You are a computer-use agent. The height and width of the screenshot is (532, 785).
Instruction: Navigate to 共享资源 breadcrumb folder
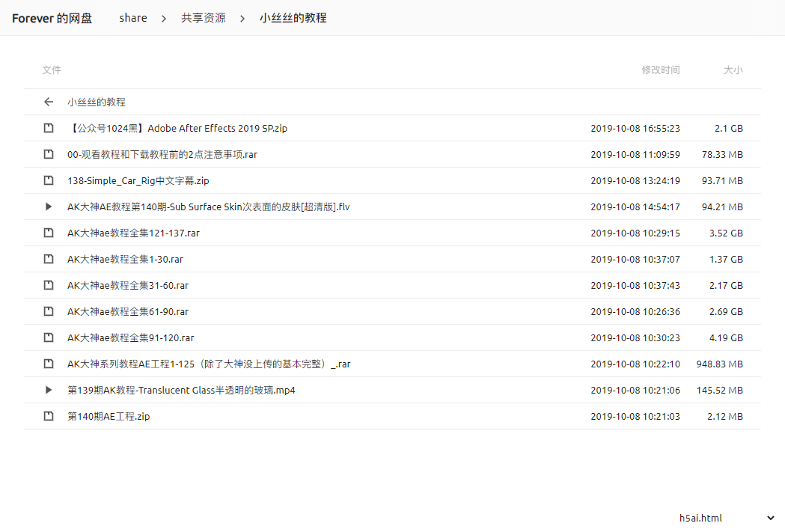point(203,18)
